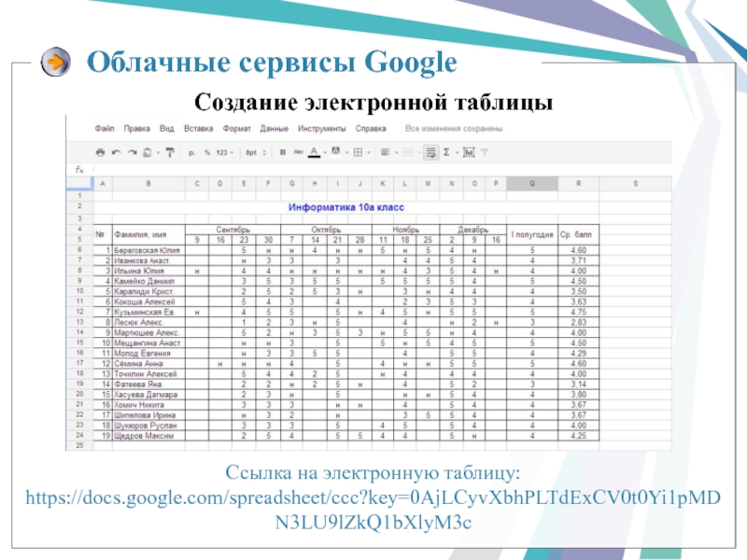This screenshot has width=747, height=560.
Task: Click the Октябрь month header cell
Action: click(326, 230)
